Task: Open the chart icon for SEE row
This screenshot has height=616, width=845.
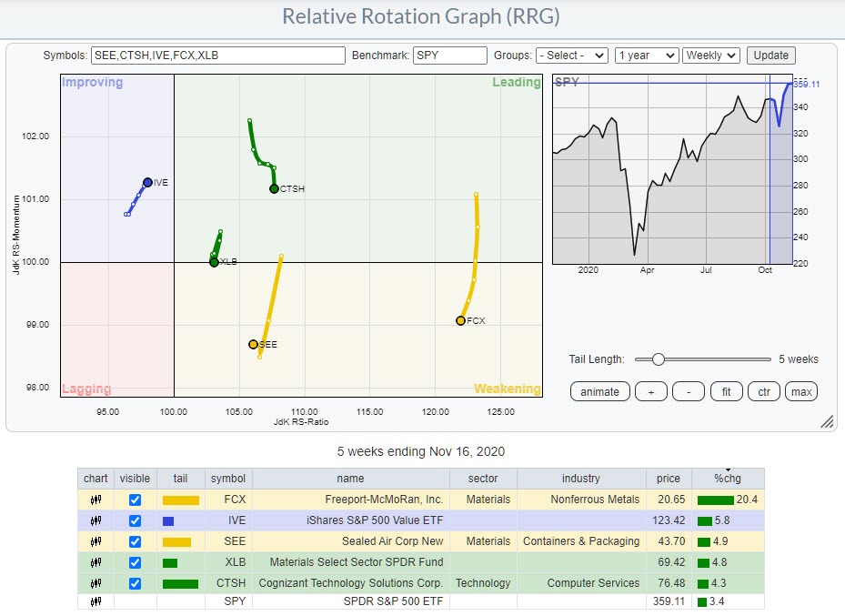Action: [96, 541]
